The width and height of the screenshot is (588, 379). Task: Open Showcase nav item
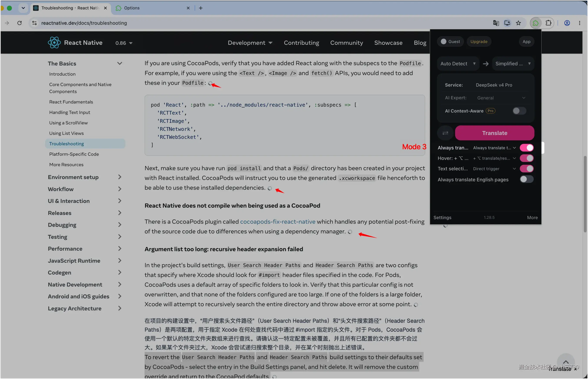388,43
